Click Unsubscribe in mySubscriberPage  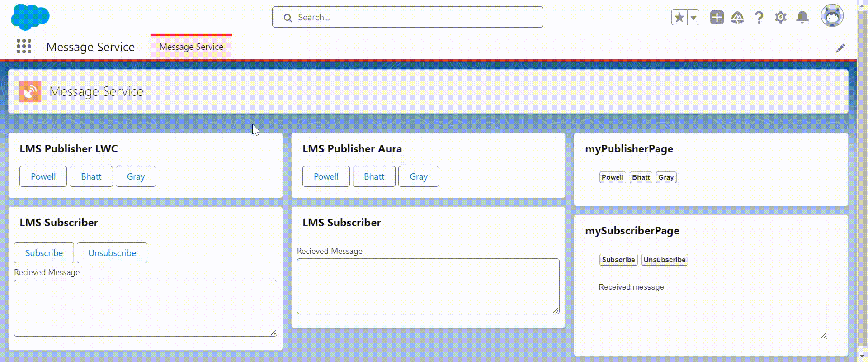[664, 260]
